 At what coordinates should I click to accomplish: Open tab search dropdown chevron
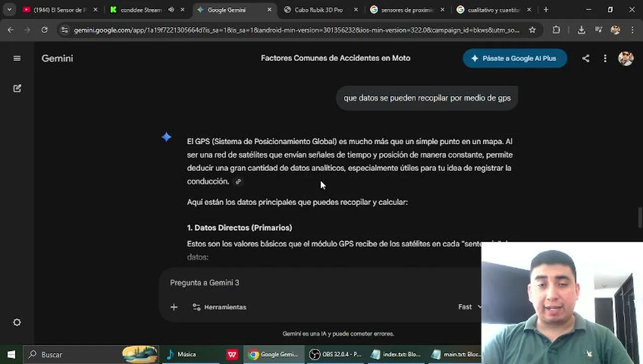pos(9,10)
